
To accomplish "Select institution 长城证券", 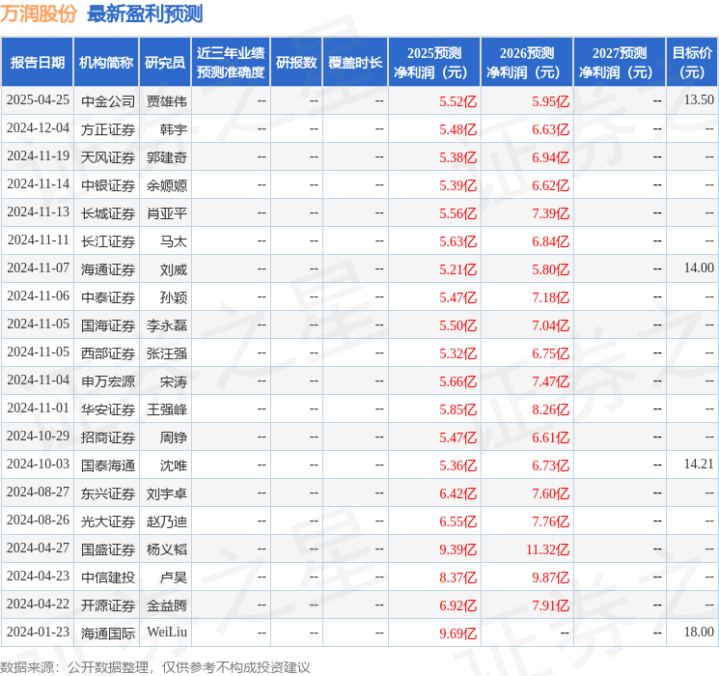I will [108, 214].
